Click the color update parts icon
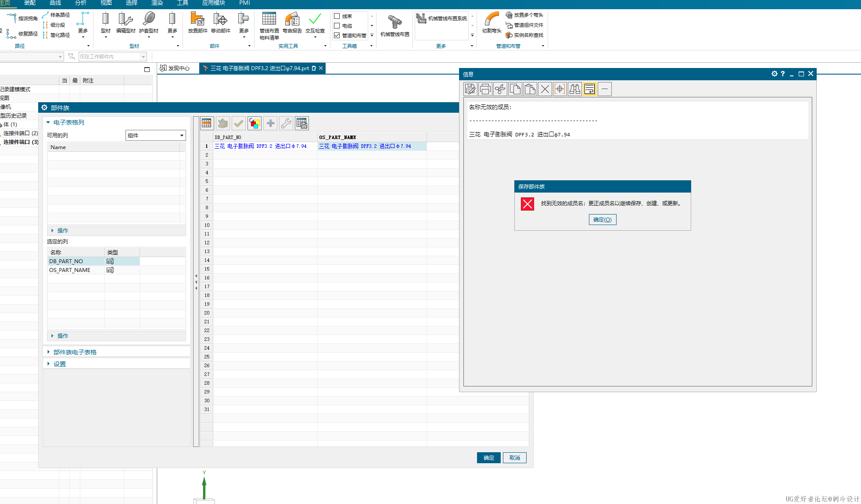Image resolution: width=861 pixels, height=504 pixels. click(x=255, y=123)
